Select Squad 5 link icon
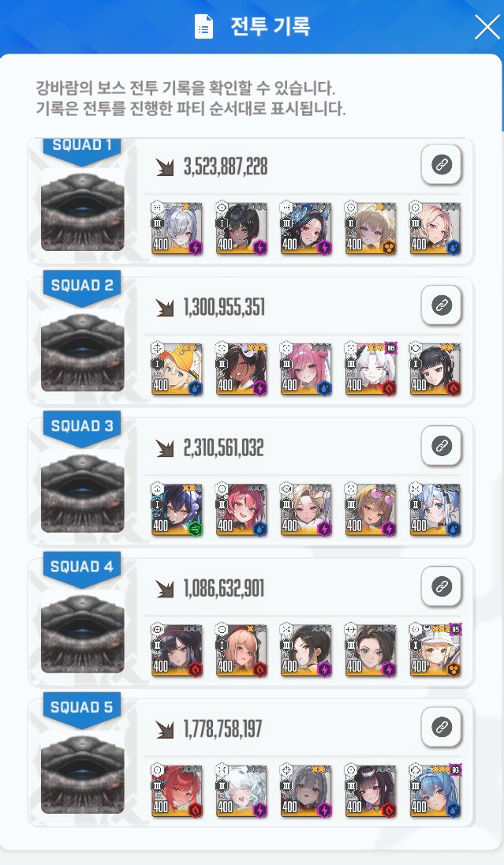504x865 pixels. point(441,727)
